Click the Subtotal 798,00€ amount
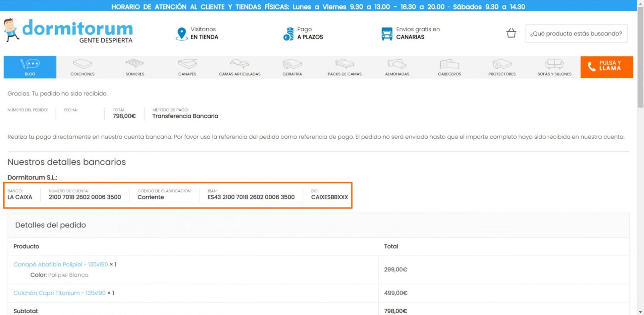 click(396, 311)
